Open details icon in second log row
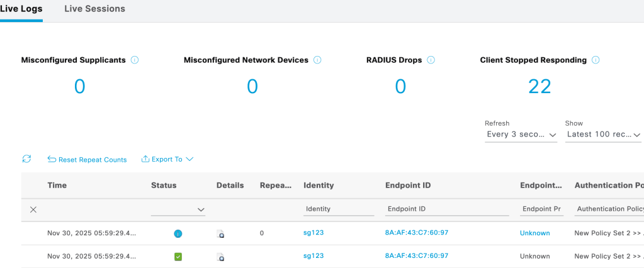This screenshot has width=644, height=268. tap(221, 257)
